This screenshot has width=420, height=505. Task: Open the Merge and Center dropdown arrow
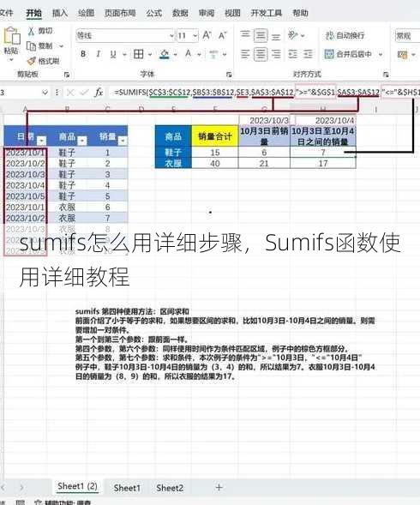point(381,54)
